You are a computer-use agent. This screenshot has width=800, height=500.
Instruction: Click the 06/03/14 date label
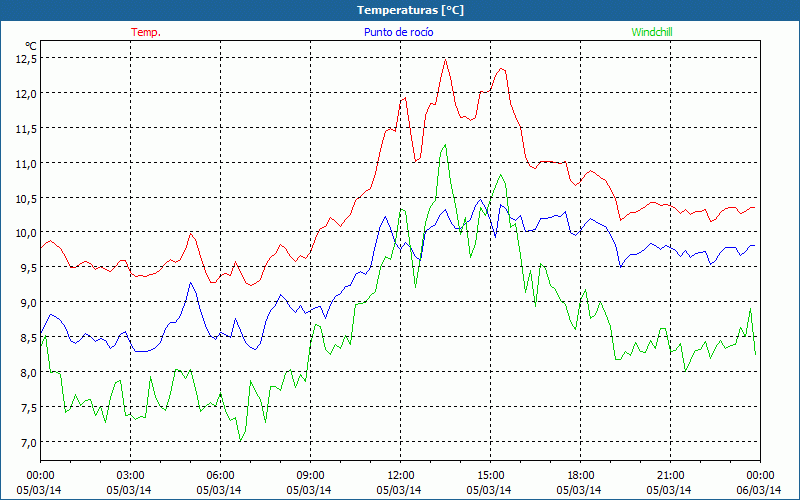759,490
